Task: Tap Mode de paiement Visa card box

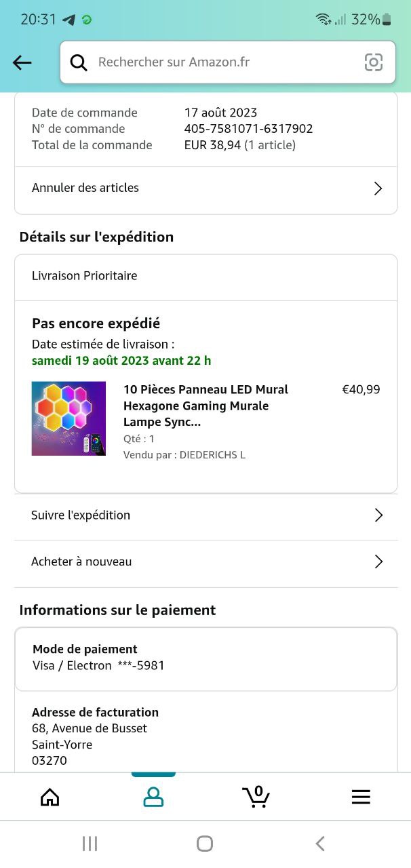Action: pos(206,659)
